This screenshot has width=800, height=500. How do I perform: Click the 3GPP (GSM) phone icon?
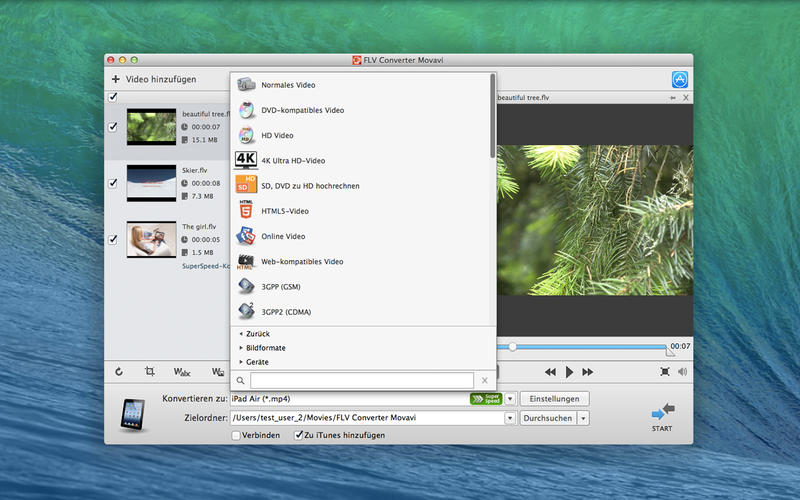[246, 286]
